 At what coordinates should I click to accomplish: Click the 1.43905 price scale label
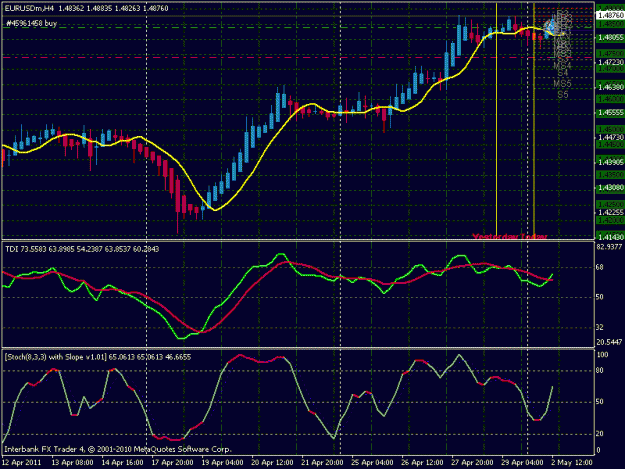pyautogui.click(x=610, y=162)
